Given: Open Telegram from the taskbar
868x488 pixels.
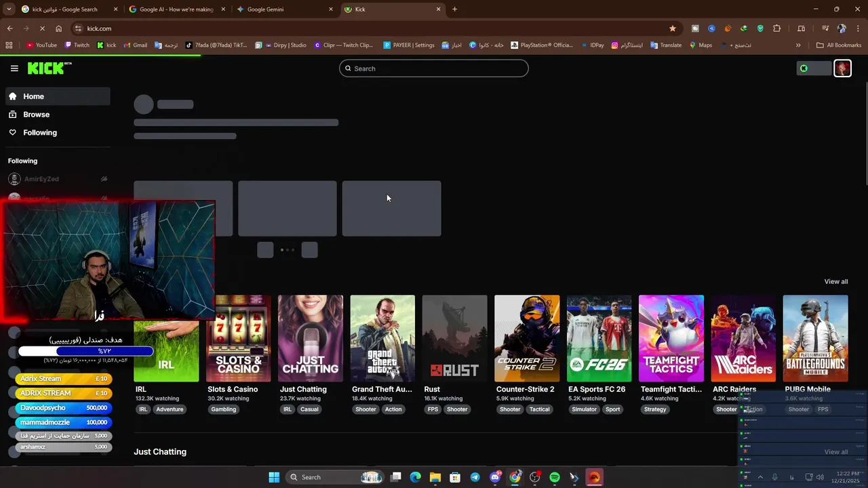Looking at the screenshot, I should pos(475,477).
